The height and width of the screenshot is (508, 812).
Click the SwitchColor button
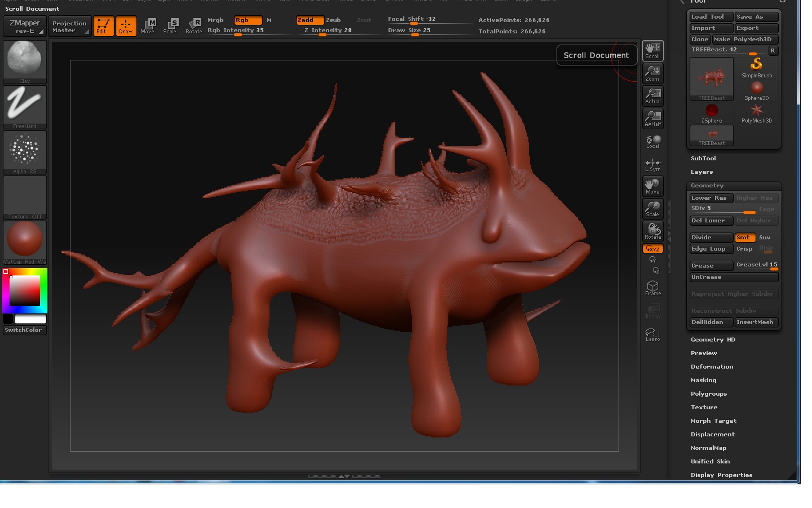25,330
